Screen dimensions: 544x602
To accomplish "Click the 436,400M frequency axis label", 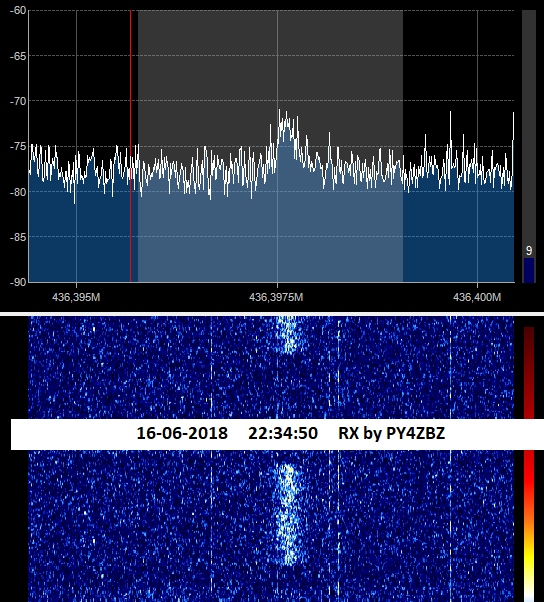I will click(477, 297).
